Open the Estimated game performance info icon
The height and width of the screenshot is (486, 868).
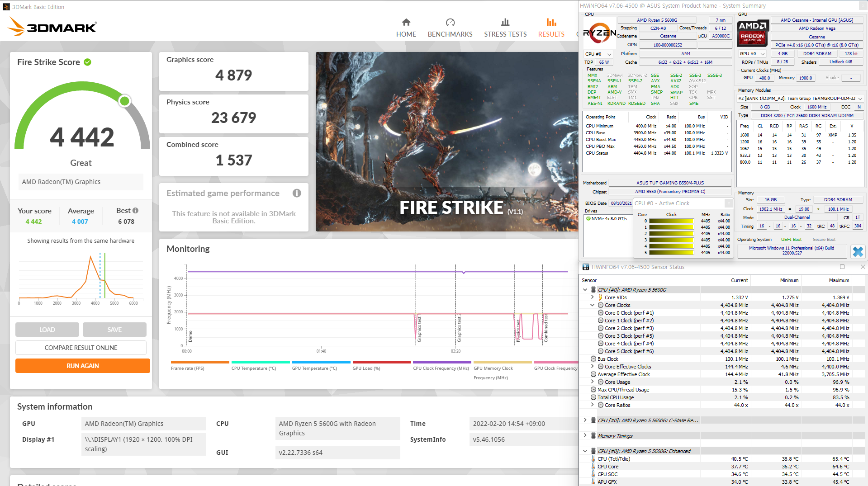pyautogui.click(x=297, y=193)
